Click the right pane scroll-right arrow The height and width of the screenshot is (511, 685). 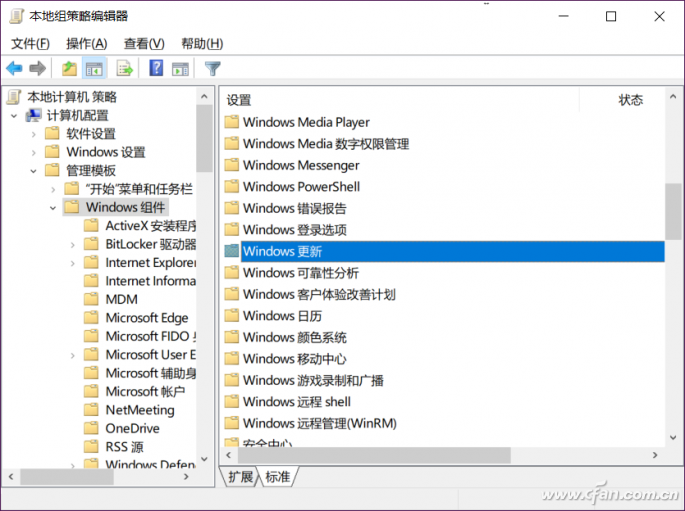[655, 455]
